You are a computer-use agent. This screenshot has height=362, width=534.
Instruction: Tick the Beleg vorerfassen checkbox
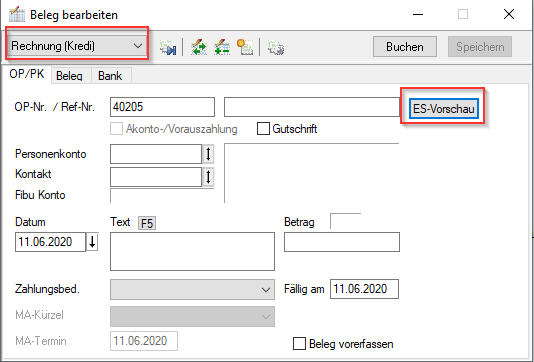pos(299,344)
